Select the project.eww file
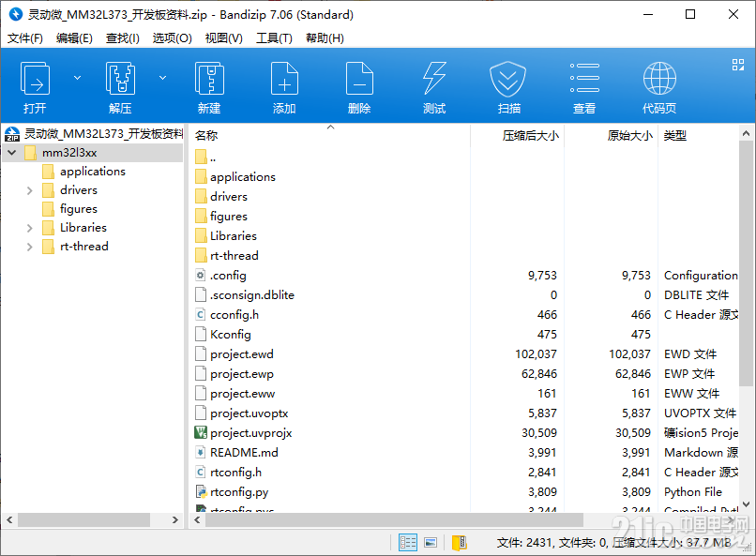The width and height of the screenshot is (756, 556). click(235, 394)
